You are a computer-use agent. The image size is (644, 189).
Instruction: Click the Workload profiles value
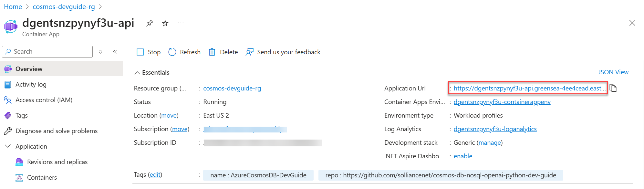click(x=478, y=115)
